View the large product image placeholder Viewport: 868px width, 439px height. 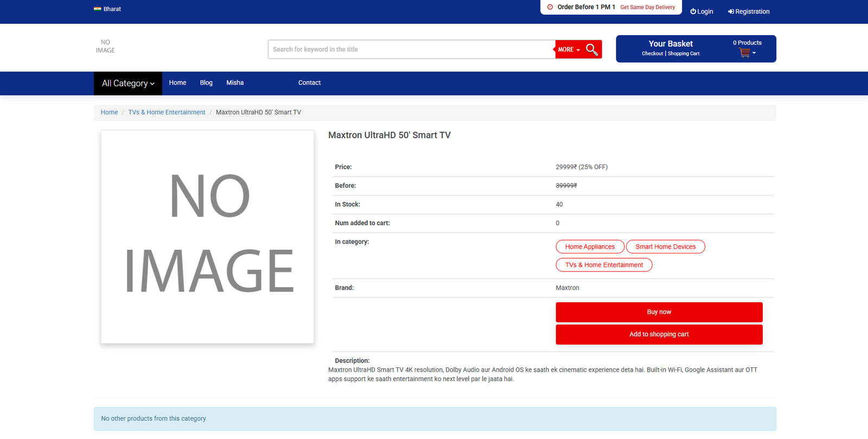[207, 237]
